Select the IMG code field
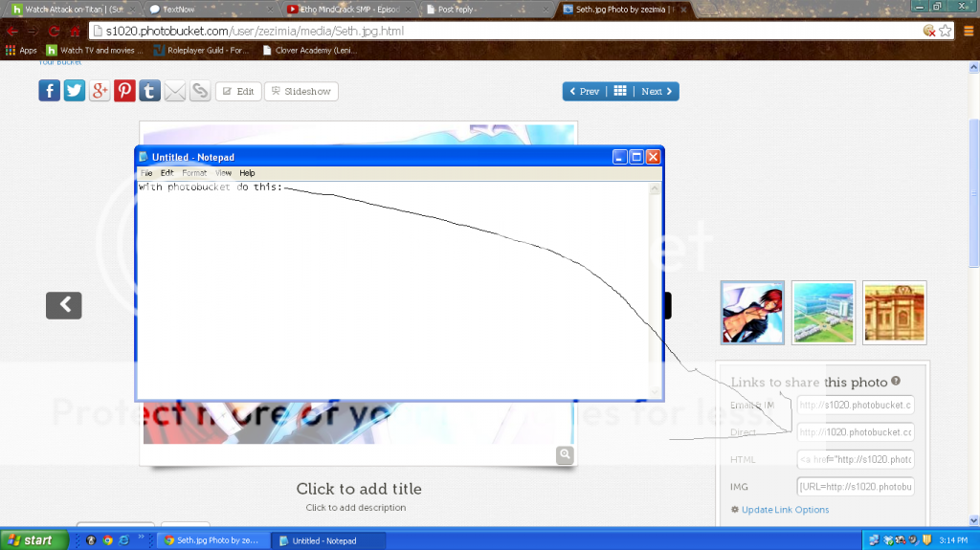Image resolution: width=980 pixels, height=550 pixels. coord(855,487)
